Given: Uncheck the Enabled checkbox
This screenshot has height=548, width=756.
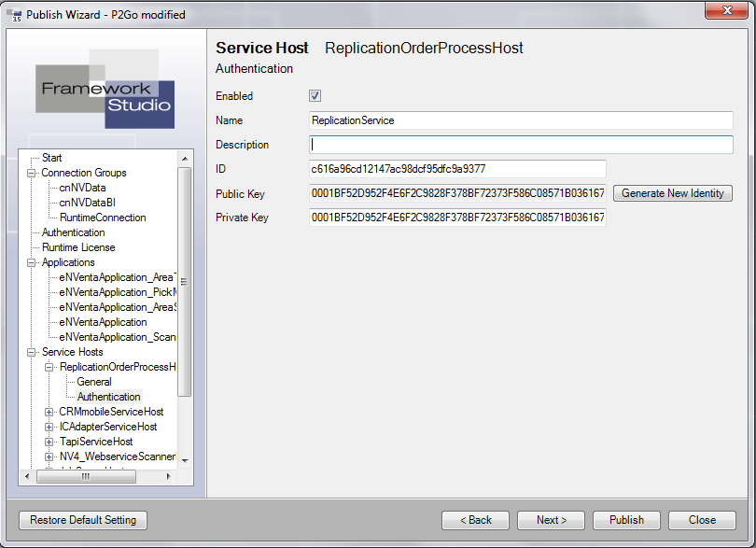Looking at the screenshot, I should click(x=315, y=96).
